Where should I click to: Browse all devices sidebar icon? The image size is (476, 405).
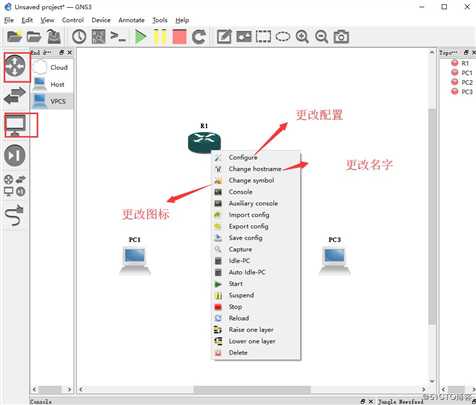[x=15, y=186]
